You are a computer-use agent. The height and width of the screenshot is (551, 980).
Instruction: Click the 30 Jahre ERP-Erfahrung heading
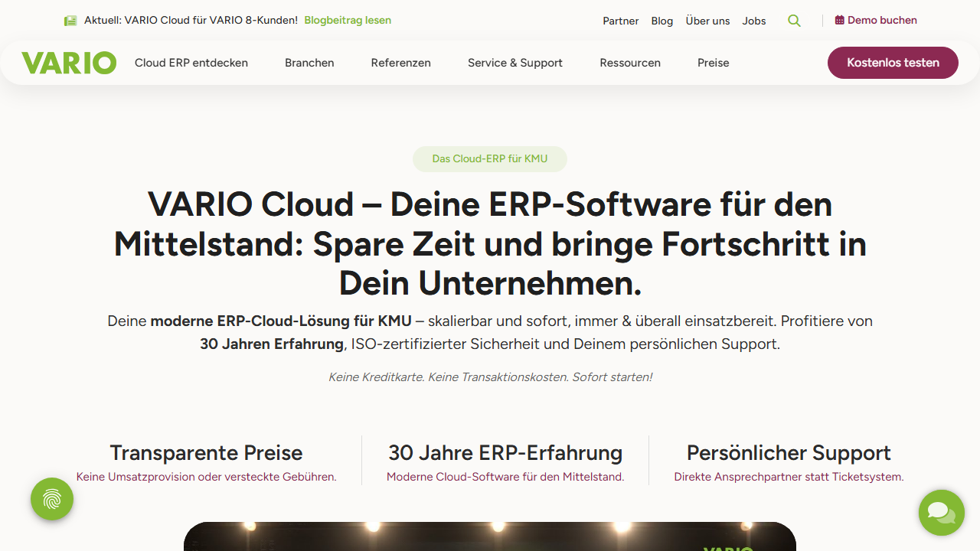pos(505,453)
